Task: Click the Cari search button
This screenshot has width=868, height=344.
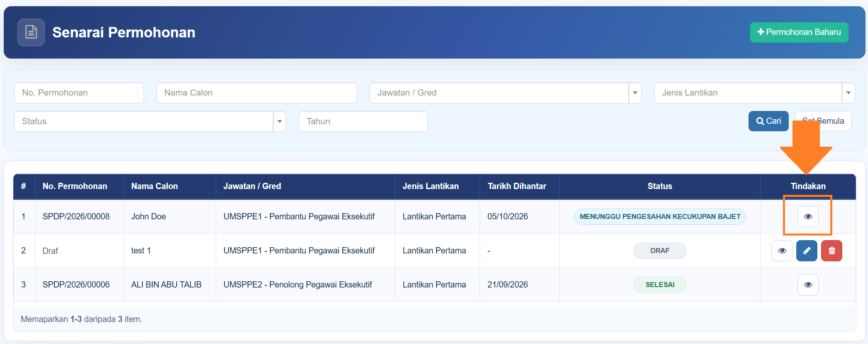Action: 768,121
